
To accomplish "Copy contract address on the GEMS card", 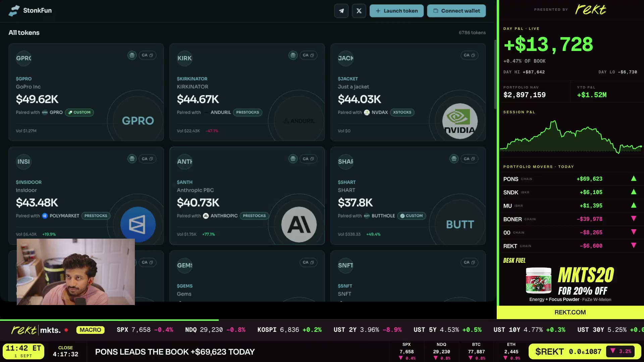I will tap(308, 262).
